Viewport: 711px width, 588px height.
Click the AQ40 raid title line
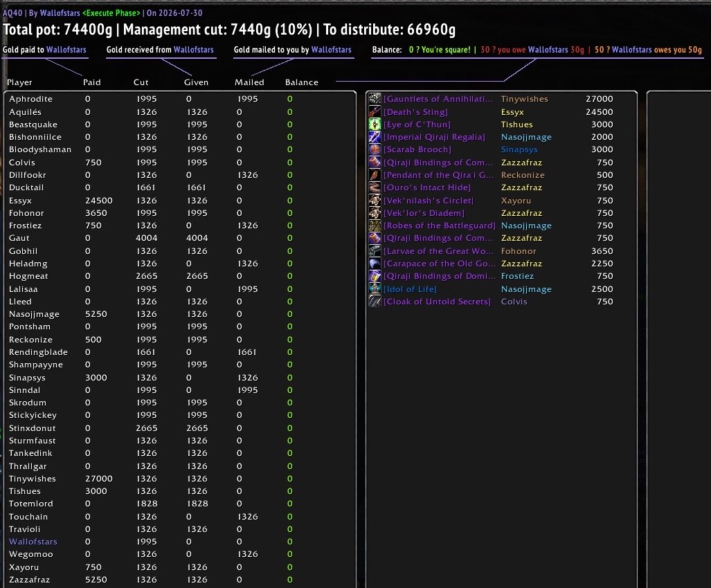pos(102,12)
